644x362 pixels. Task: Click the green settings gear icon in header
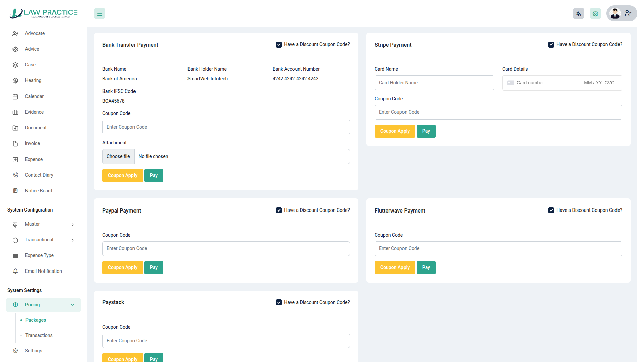[595, 14]
